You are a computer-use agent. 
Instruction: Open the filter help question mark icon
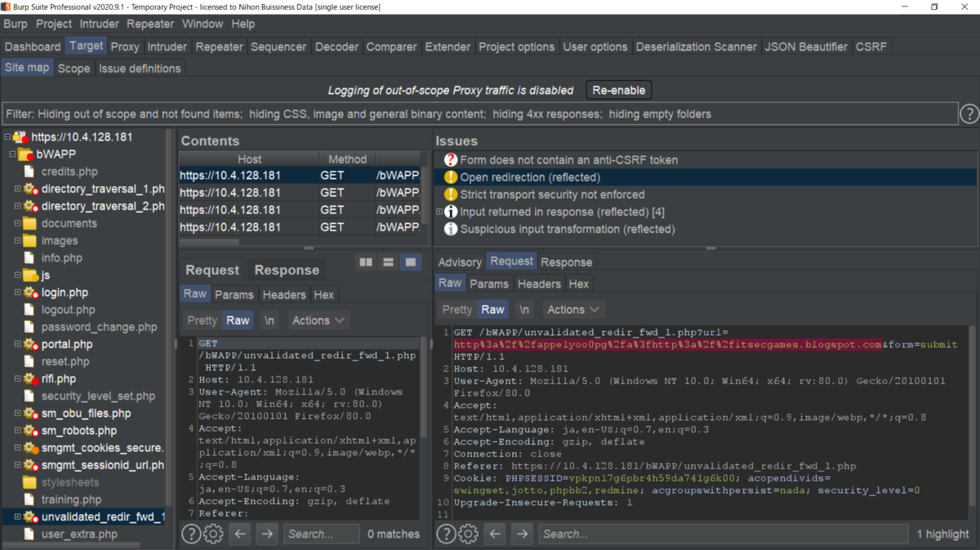969,114
